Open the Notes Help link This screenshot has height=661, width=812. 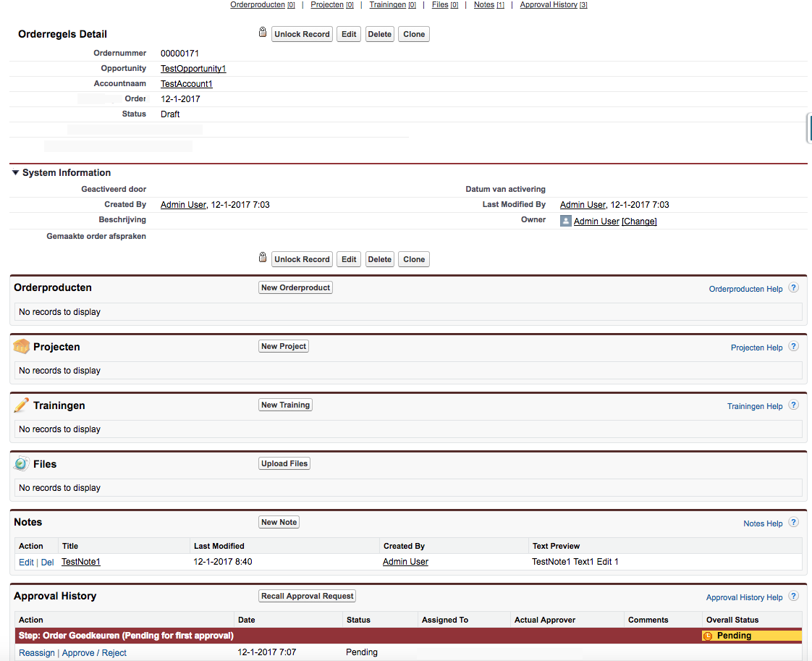(763, 523)
